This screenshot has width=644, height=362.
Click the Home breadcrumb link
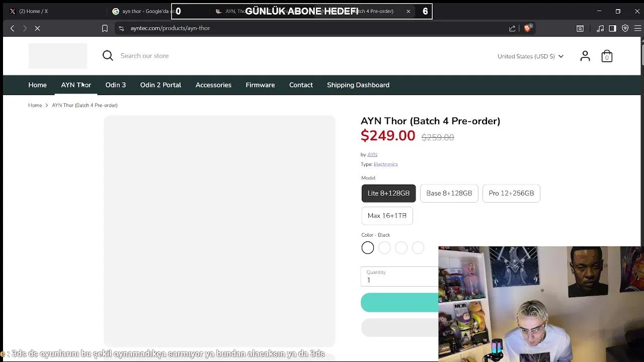pos(35,105)
